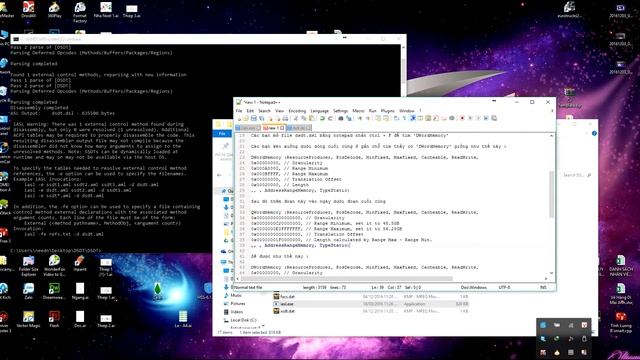Viewport: 640px width, 360px height.
Task: Click the Save All toolbar icon
Action: pos(261,118)
